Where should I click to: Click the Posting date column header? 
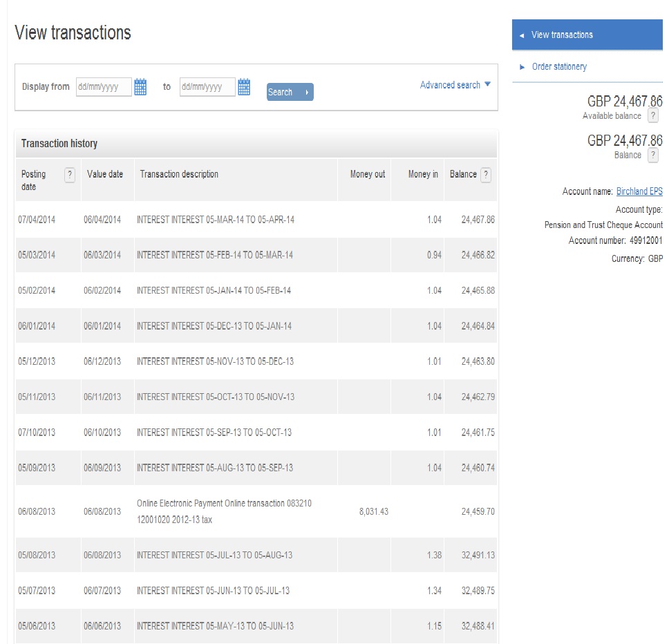click(x=33, y=180)
